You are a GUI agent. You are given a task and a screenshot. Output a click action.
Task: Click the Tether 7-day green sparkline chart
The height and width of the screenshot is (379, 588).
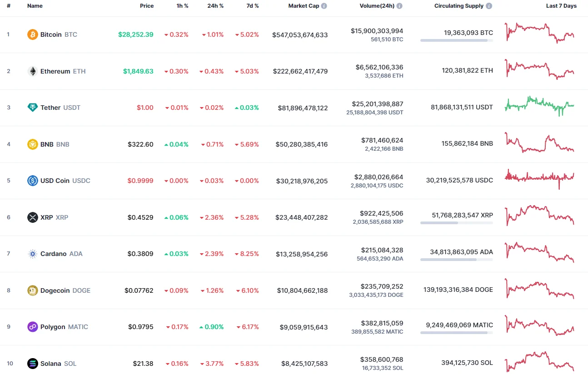coord(539,107)
